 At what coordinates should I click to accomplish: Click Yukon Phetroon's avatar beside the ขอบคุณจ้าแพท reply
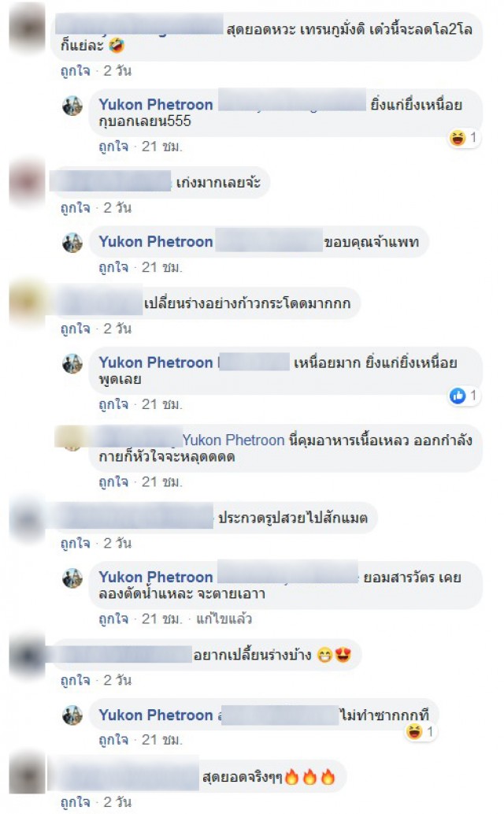72,243
